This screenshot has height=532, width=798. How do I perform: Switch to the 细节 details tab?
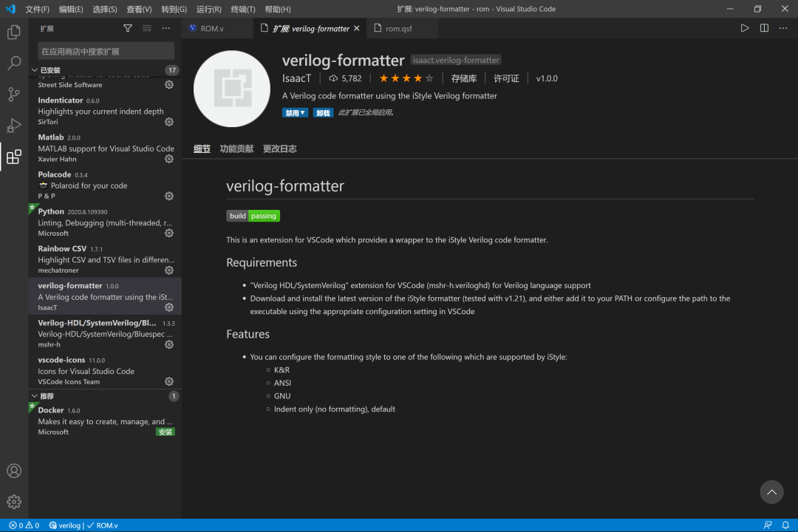click(x=202, y=149)
